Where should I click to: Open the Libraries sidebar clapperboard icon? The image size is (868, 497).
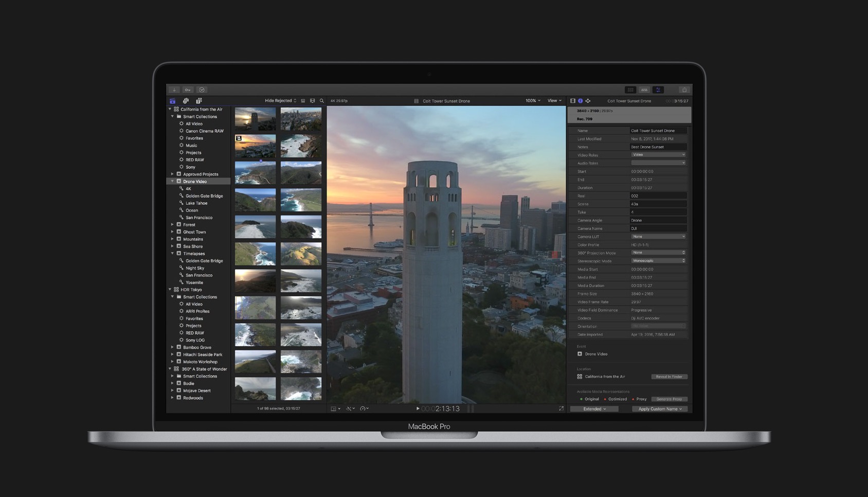pyautogui.click(x=173, y=101)
